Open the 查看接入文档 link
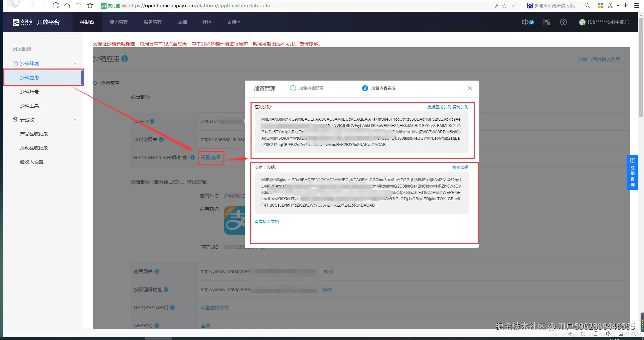Screen dimensions: 644x340 (267, 222)
